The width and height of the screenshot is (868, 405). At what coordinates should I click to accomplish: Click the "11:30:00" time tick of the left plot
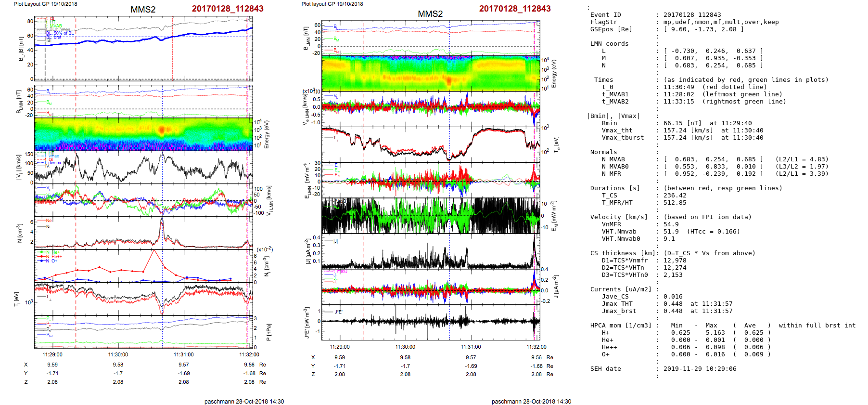(118, 354)
